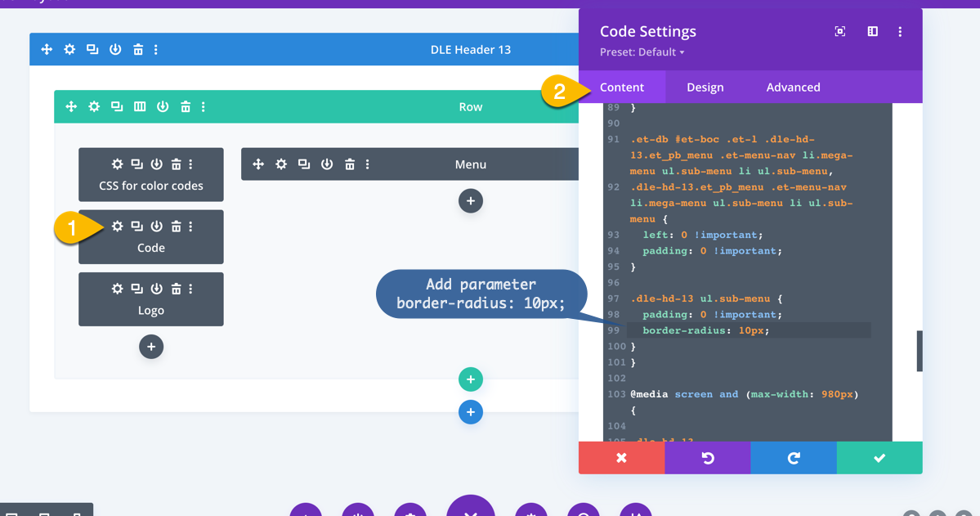Discard changes with the red X button
980x516 pixels.
622,458
